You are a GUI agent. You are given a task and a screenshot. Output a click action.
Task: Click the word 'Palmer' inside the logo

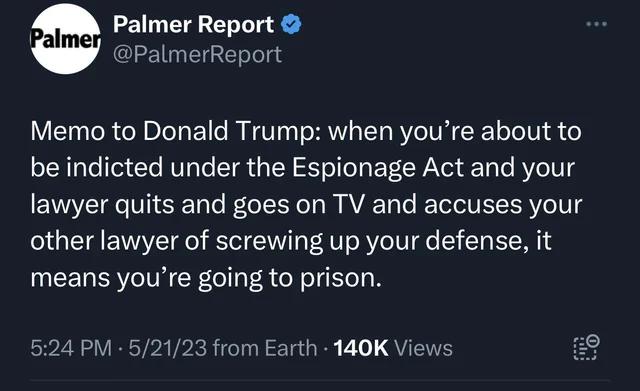click(65, 39)
